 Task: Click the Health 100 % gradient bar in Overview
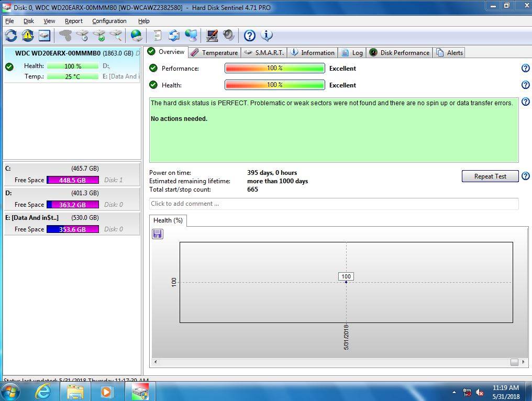click(275, 85)
